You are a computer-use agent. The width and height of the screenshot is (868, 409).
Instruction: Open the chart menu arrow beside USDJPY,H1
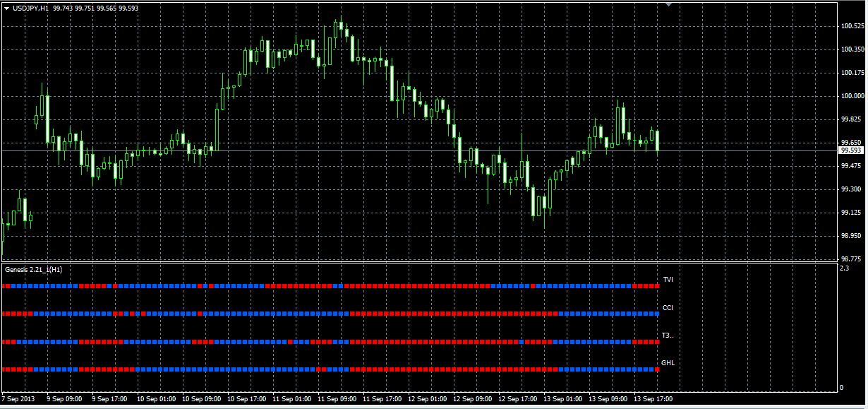click(x=6, y=8)
